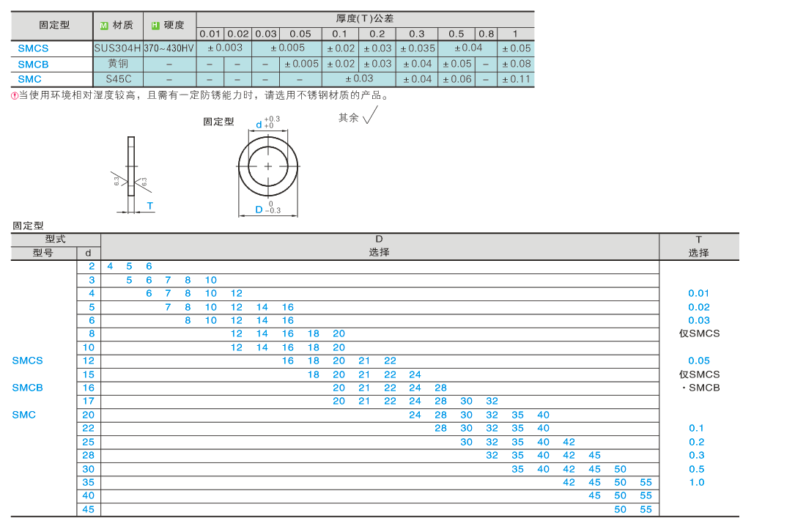
Task: Click the ±0.003 tolerance cell
Action: click(225, 48)
